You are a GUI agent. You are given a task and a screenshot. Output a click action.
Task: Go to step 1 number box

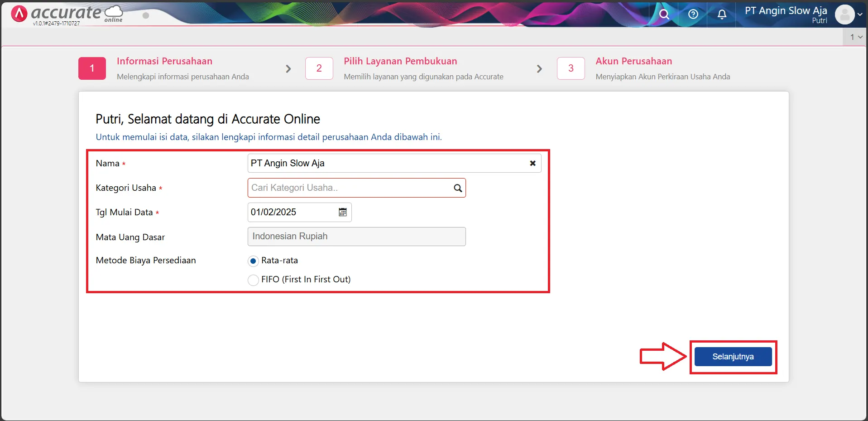pos(92,68)
